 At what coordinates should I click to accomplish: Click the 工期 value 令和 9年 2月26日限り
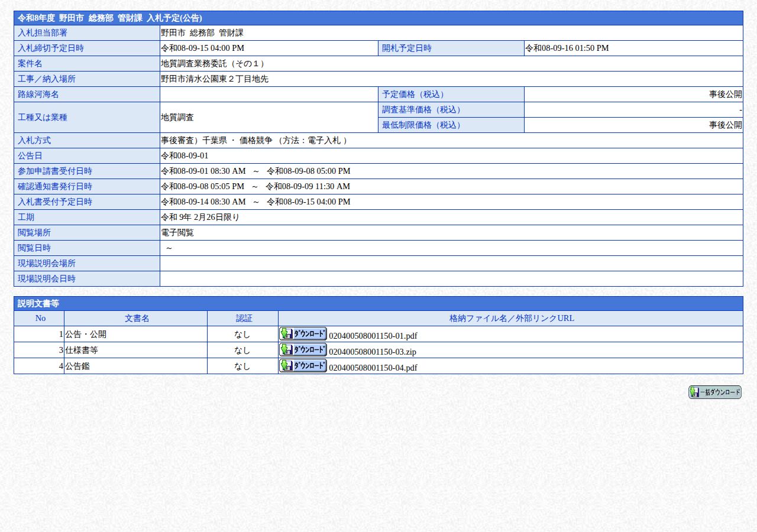(200, 218)
